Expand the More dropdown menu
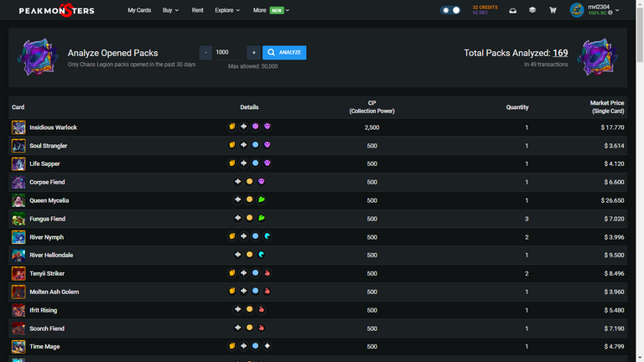This screenshot has width=644, height=362. pyautogui.click(x=271, y=10)
